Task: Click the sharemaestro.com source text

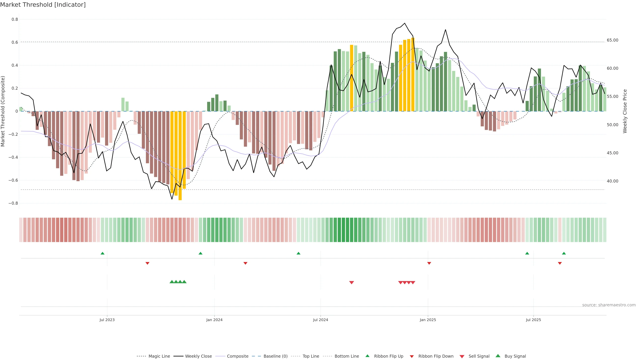Action: click(x=609, y=305)
